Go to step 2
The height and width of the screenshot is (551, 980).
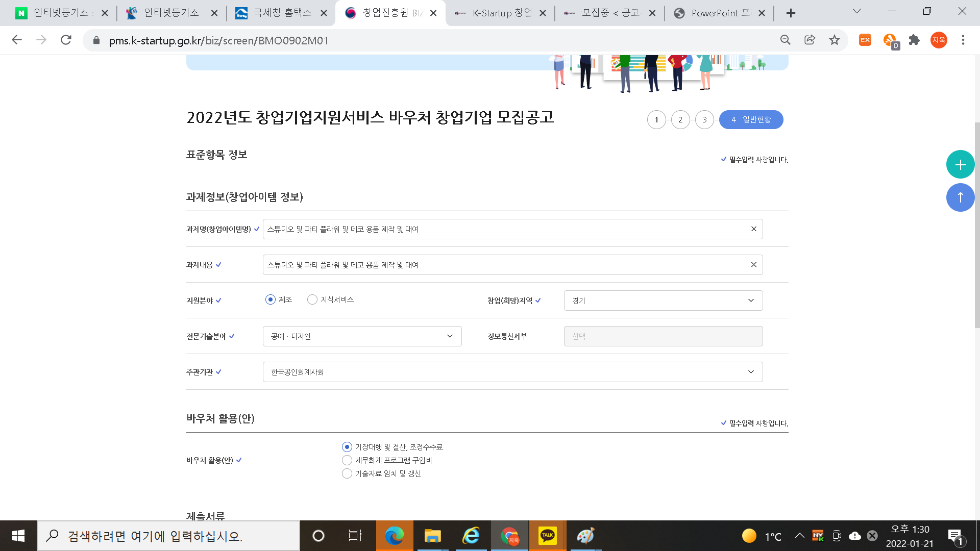click(680, 120)
